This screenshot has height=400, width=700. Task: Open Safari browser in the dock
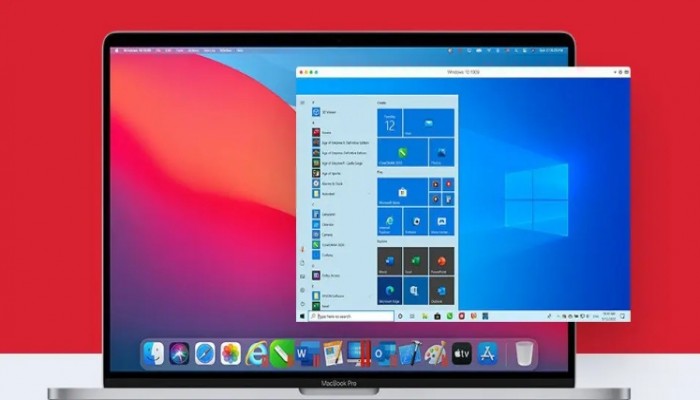coord(205,353)
